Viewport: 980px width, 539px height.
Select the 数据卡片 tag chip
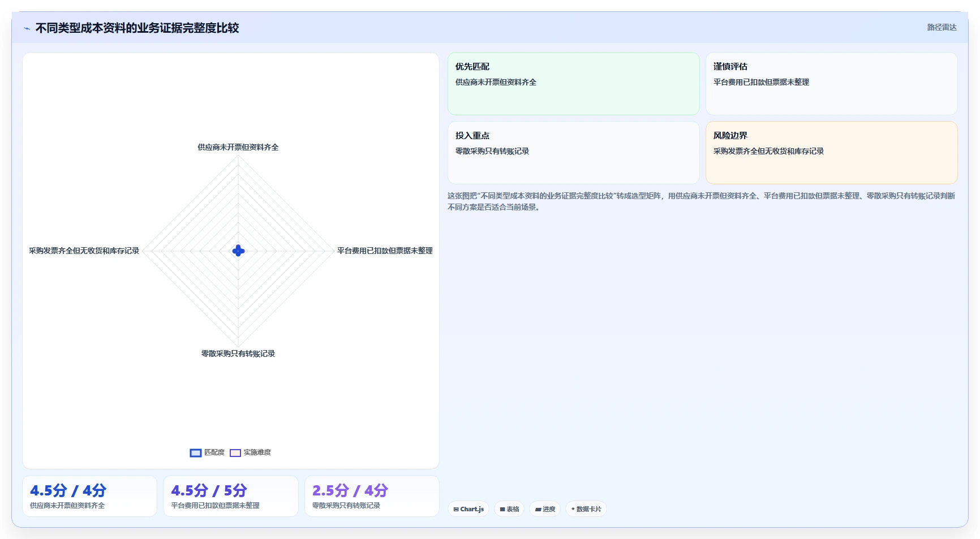click(x=586, y=509)
